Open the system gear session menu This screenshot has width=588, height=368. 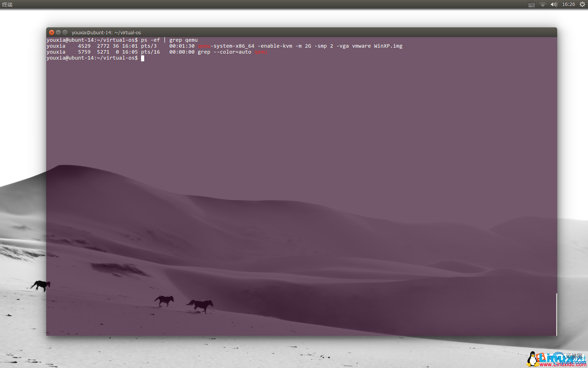(582, 5)
